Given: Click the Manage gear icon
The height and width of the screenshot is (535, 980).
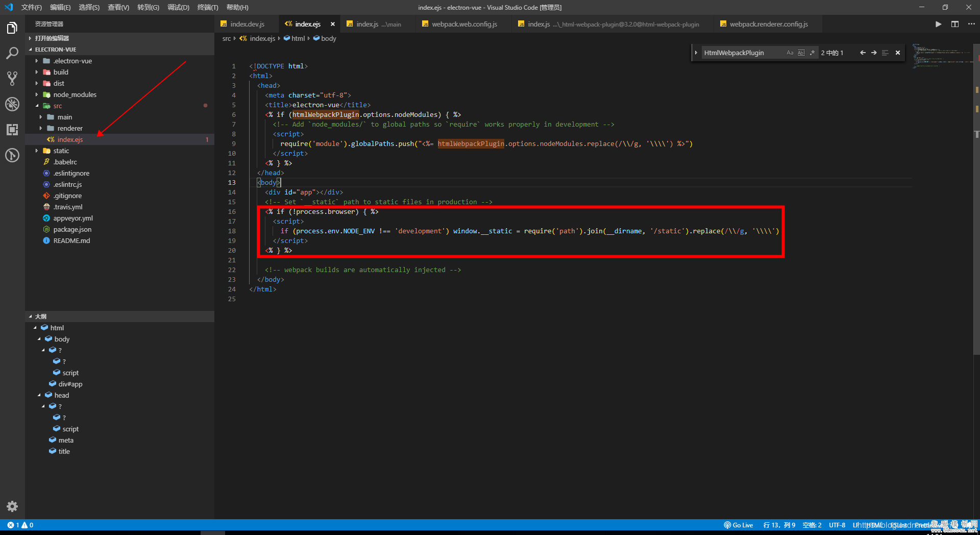Looking at the screenshot, I should pos(12,506).
